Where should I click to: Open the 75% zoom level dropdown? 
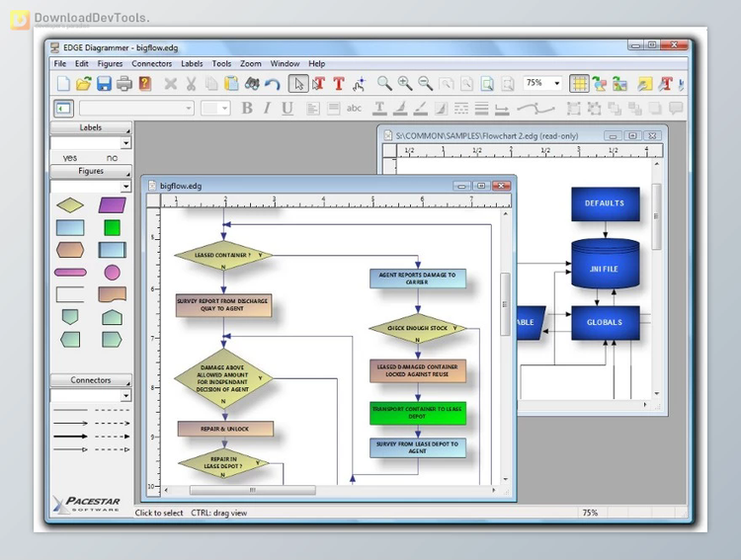click(x=556, y=84)
